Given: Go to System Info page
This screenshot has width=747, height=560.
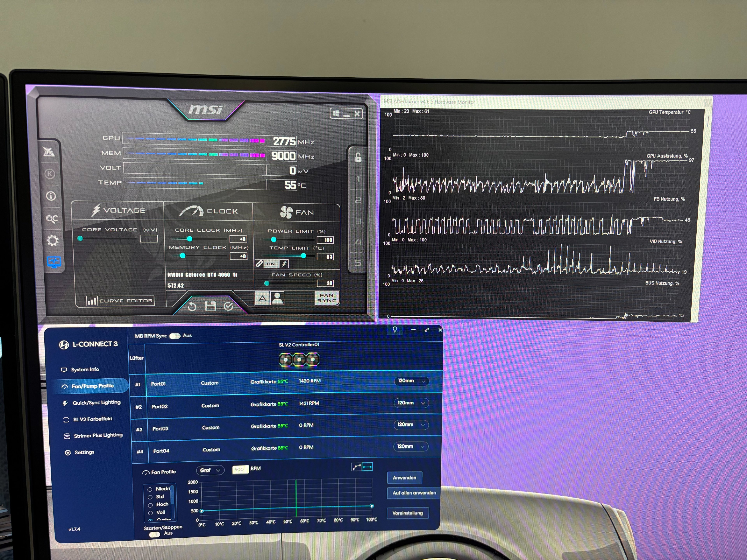Looking at the screenshot, I should click(x=85, y=369).
